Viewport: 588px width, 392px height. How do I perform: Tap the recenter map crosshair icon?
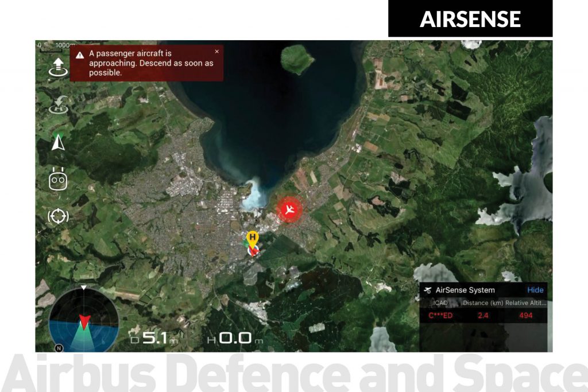(58, 216)
